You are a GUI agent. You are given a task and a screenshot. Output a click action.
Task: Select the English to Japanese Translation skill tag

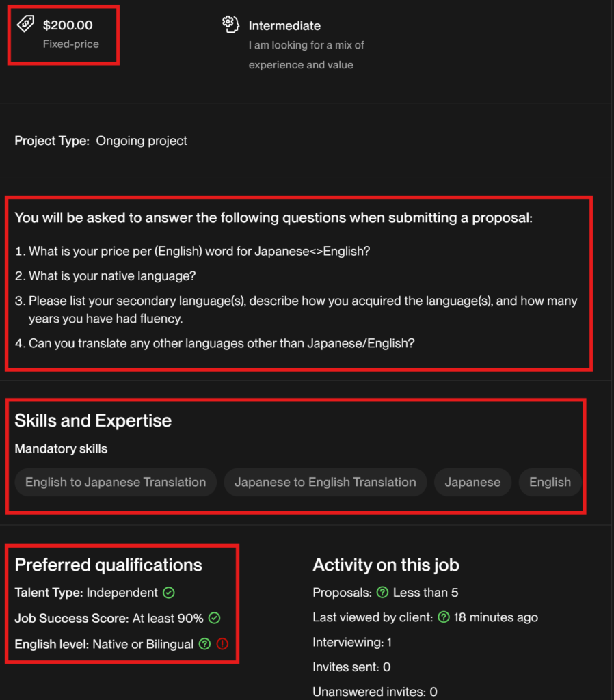[x=116, y=482]
